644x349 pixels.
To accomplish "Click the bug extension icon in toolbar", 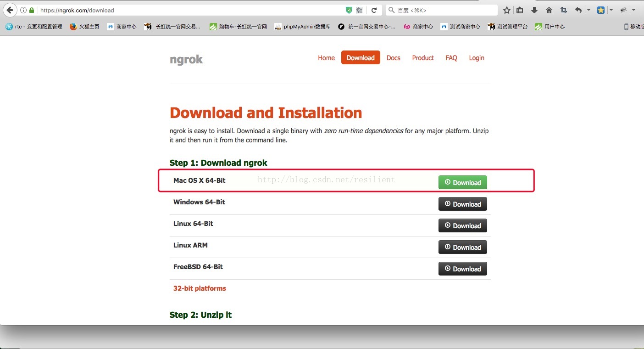I will point(623,10).
